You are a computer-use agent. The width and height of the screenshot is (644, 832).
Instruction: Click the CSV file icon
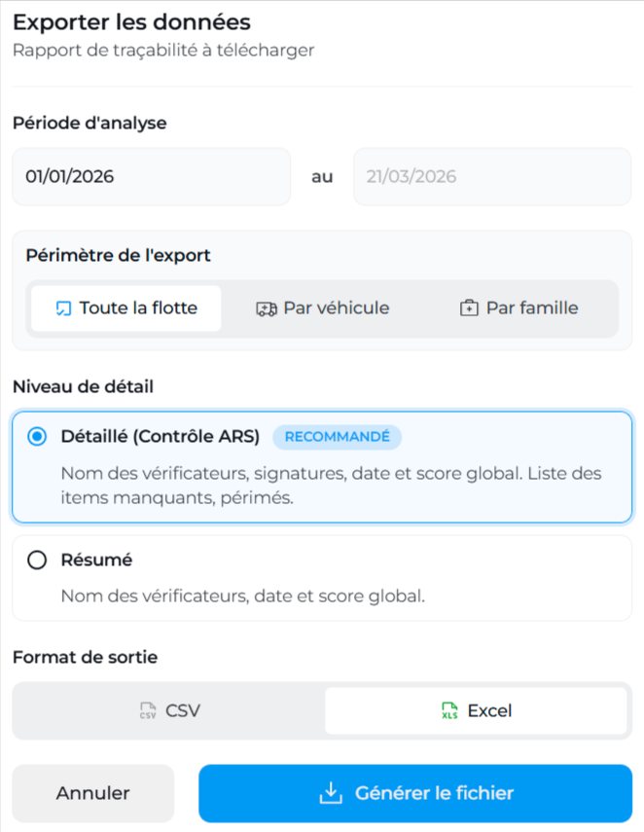coord(148,710)
